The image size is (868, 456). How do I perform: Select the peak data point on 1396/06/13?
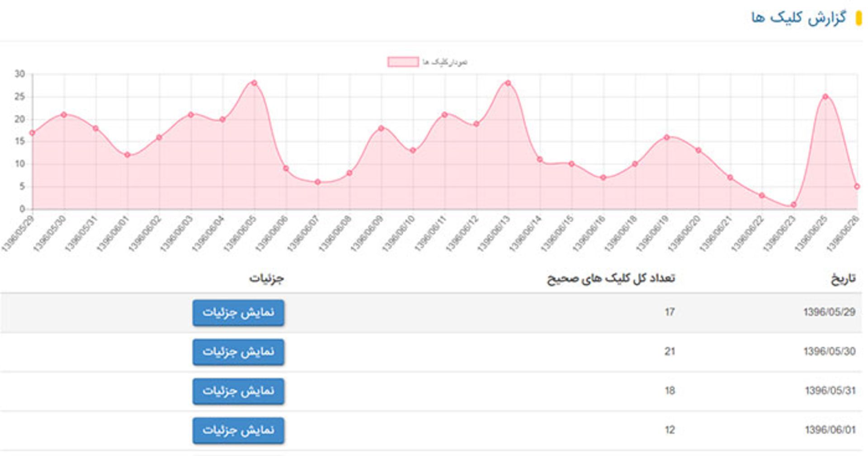tap(508, 83)
